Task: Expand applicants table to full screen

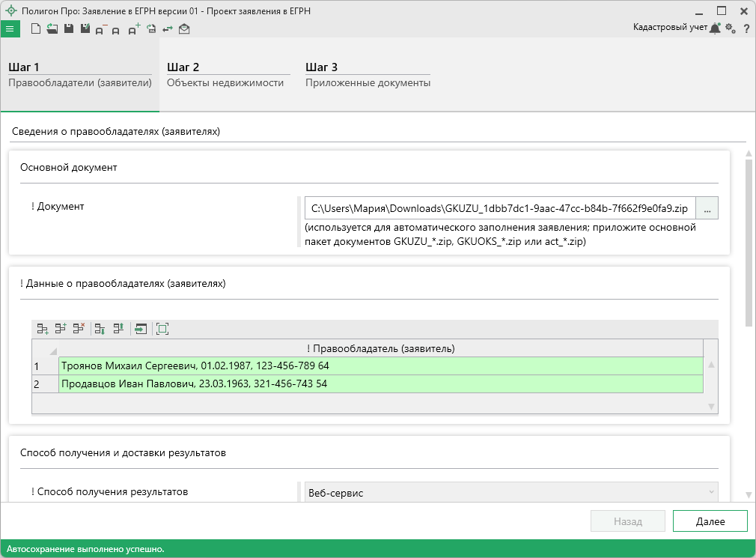Action: tap(162, 328)
